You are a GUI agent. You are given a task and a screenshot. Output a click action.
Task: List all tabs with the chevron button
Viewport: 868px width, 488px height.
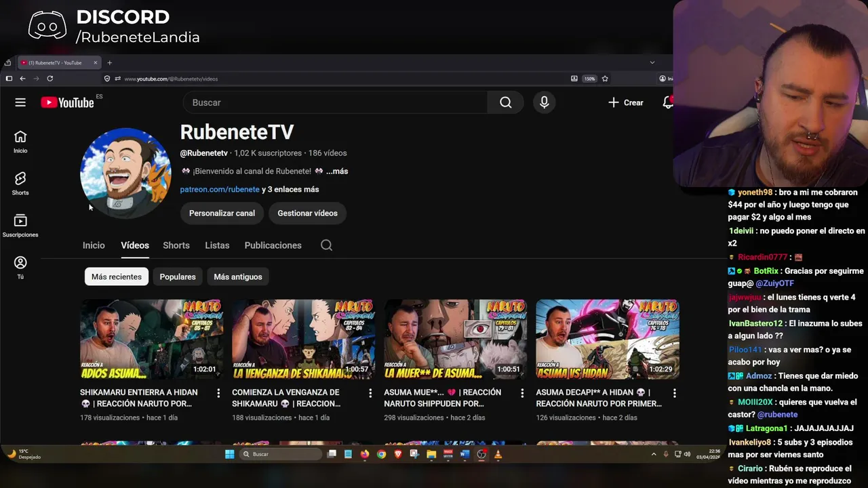tap(652, 62)
